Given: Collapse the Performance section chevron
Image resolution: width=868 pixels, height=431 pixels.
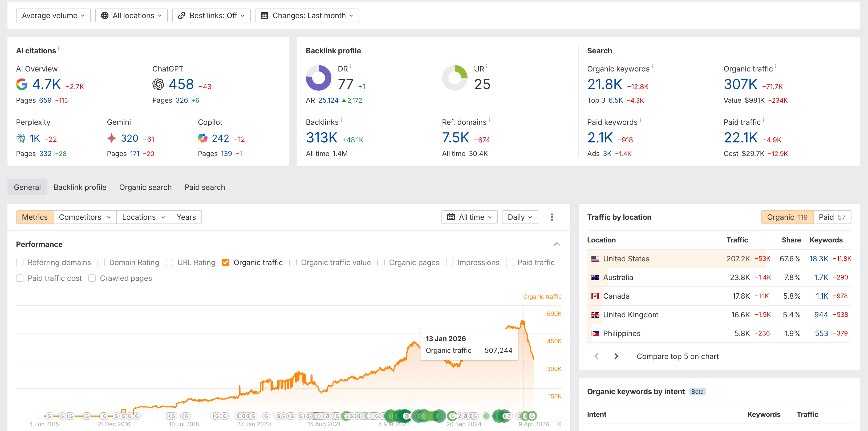Looking at the screenshot, I should coord(557,244).
